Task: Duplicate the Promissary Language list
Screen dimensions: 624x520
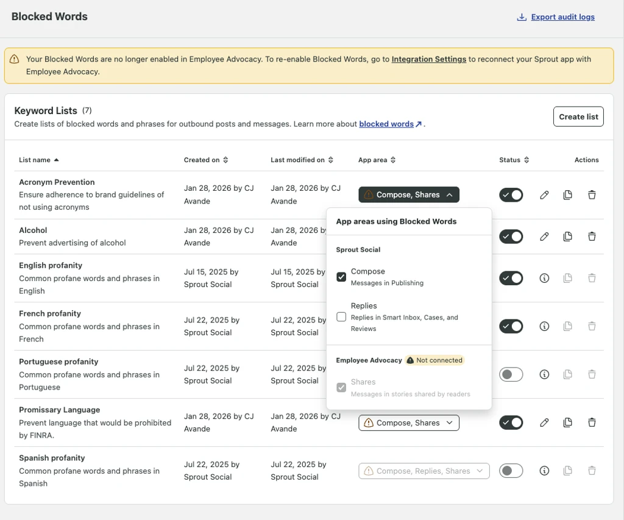Action: tap(567, 423)
